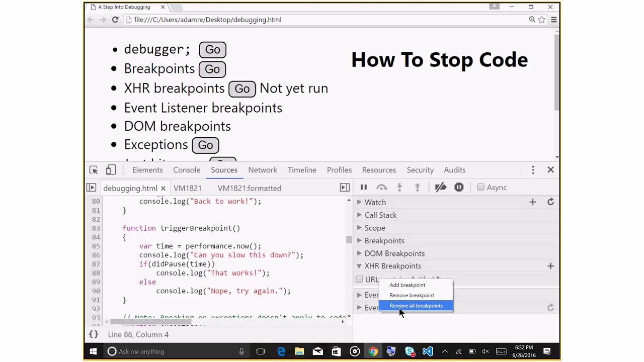The height and width of the screenshot is (362, 644).
Task: Switch to the Elements tab
Action: tap(147, 170)
